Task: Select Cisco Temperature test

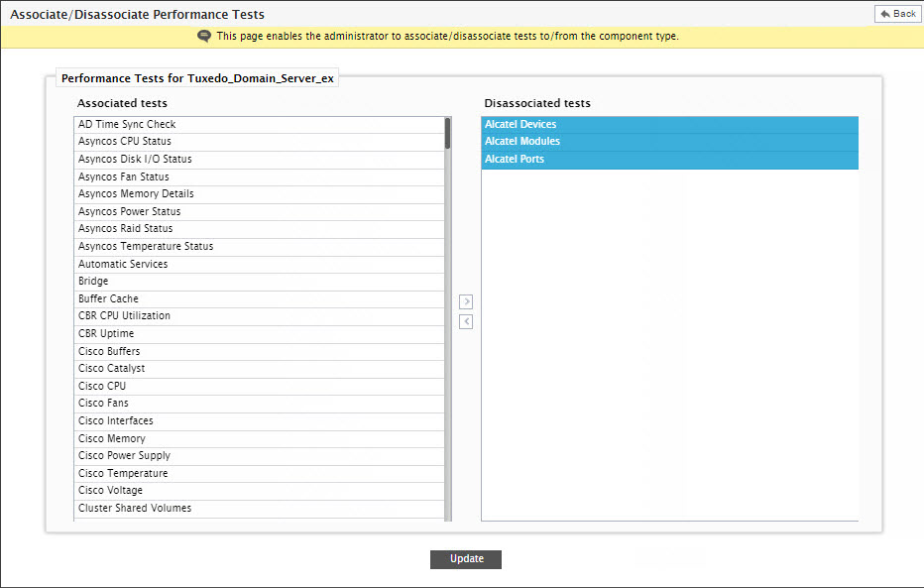Action: 260,473
